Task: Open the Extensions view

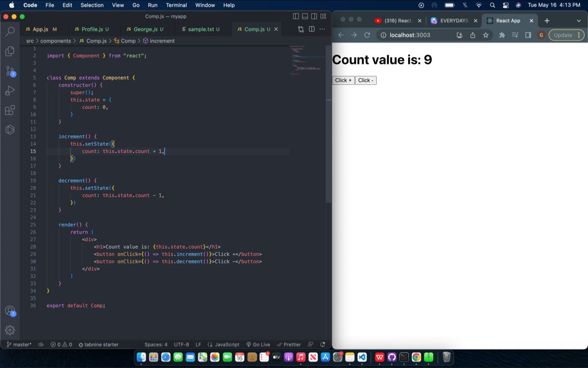Action: pyautogui.click(x=9, y=110)
